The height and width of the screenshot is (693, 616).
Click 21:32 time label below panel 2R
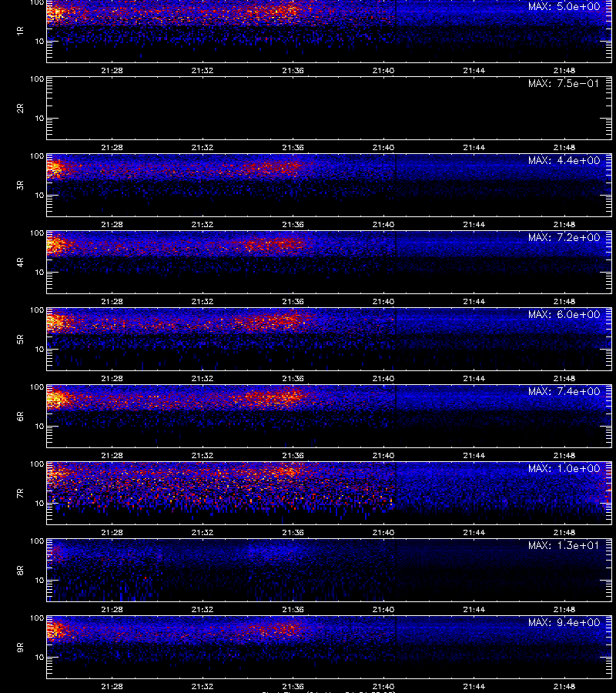pos(203,148)
